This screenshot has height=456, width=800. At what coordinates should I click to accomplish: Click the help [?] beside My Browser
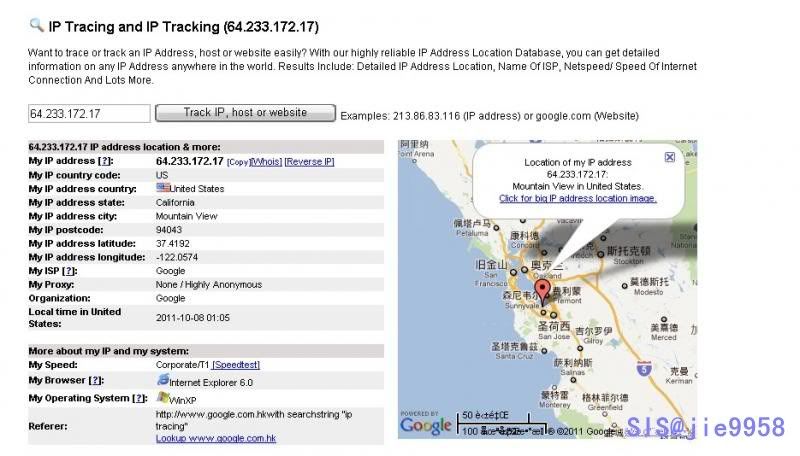(96, 380)
